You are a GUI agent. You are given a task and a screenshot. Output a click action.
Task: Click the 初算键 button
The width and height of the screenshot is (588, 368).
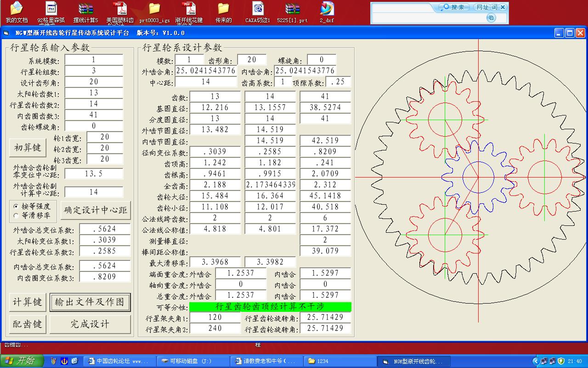tap(28, 148)
